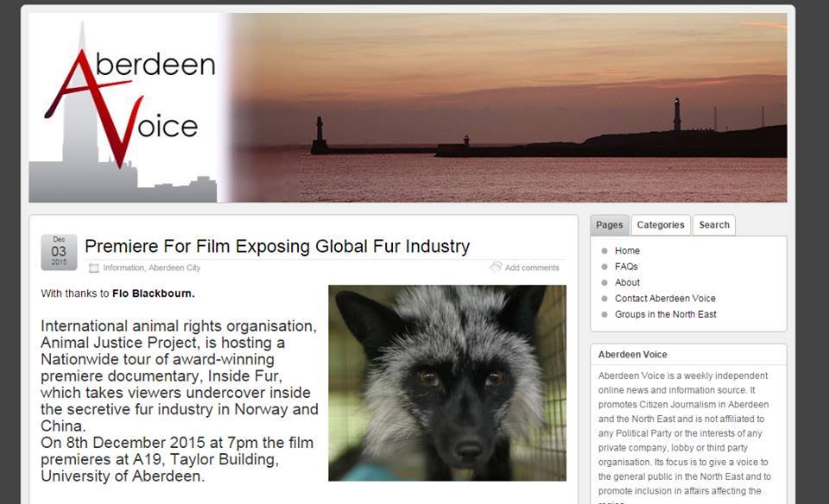Open the silver fox photo
Viewport: 829px width, 504px height.
click(447, 383)
